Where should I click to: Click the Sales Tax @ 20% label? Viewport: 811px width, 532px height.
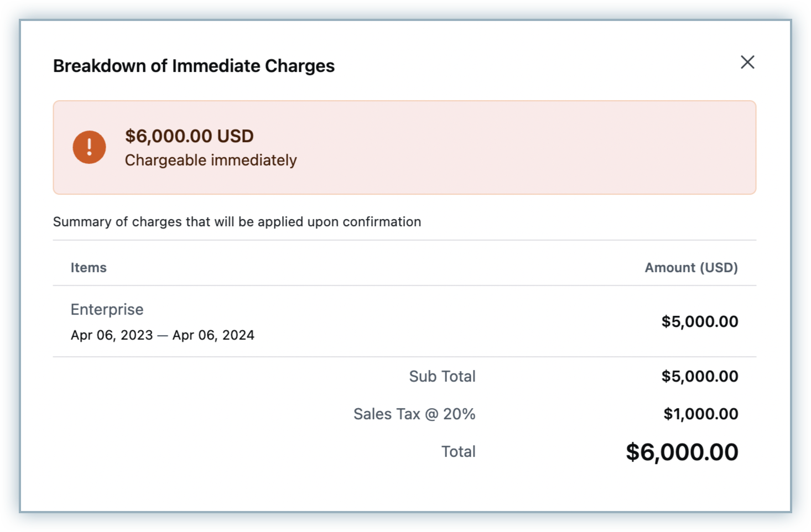(x=414, y=414)
